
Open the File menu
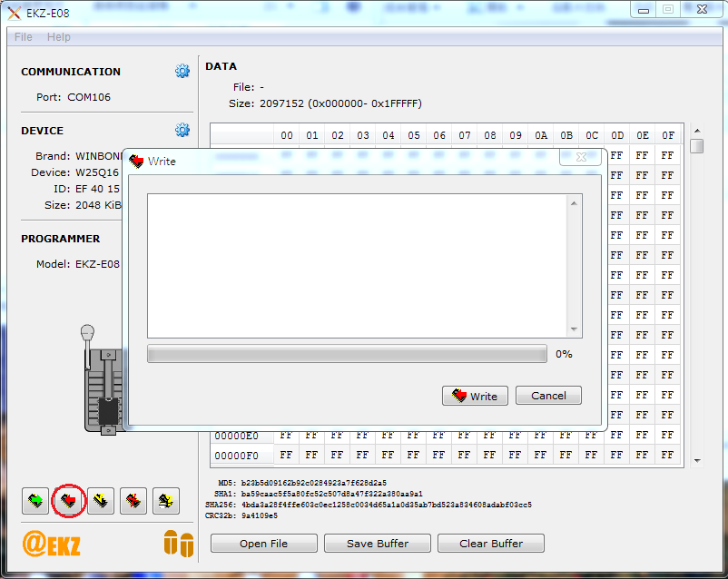pyautogui.click(x=24, y=37)
